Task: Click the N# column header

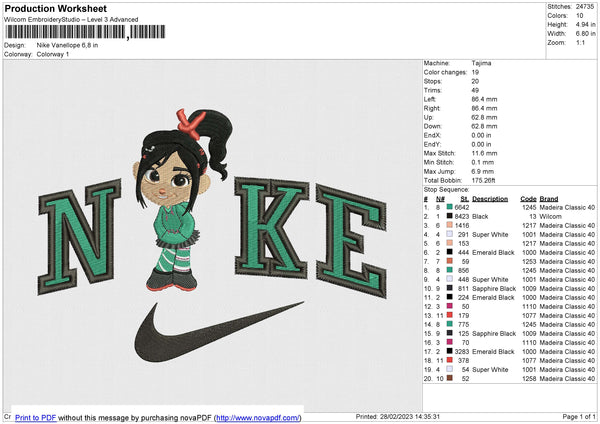Action: pos(440,199)
